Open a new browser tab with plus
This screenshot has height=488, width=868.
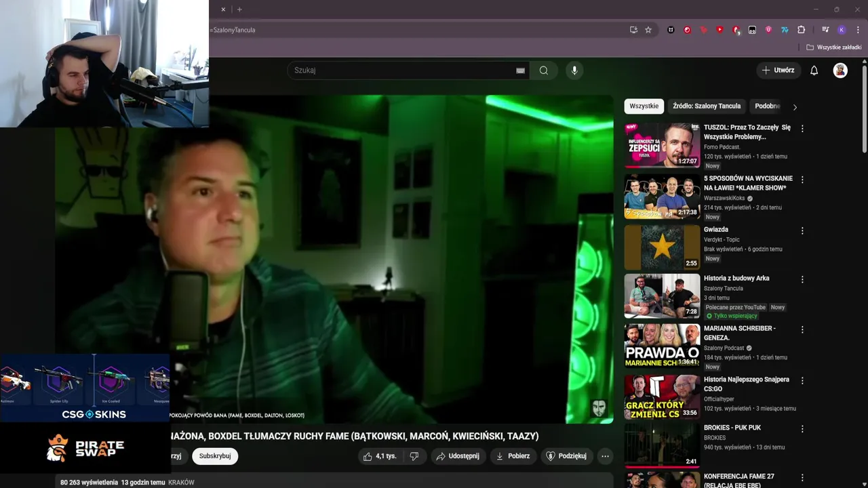point(239,9)
